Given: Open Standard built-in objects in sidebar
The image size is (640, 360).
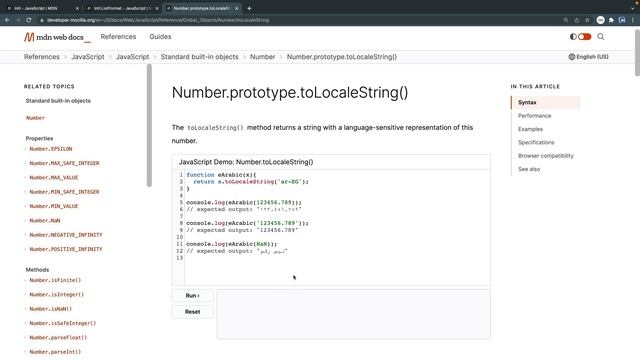Looking at the screenshot, I should (58, 101).
